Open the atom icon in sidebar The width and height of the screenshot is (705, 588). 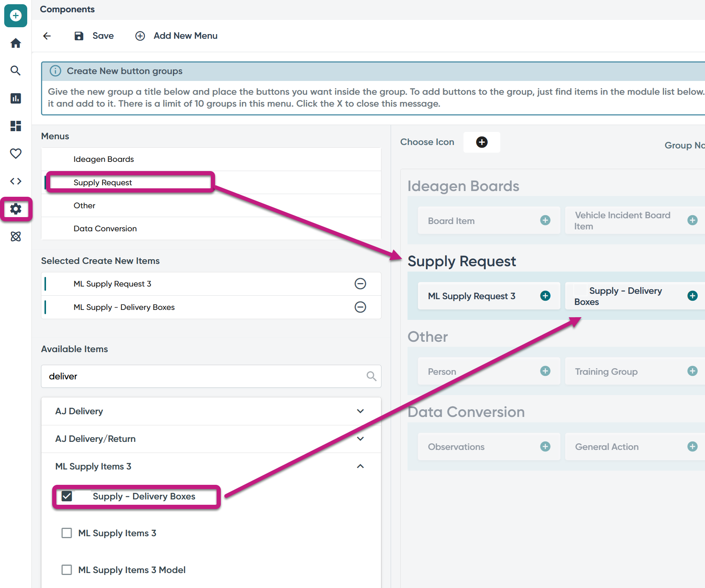(16, 237)
